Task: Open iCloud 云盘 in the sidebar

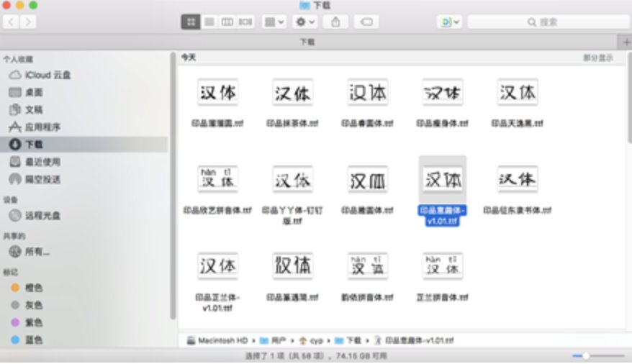Action: [x=48, y=75]
